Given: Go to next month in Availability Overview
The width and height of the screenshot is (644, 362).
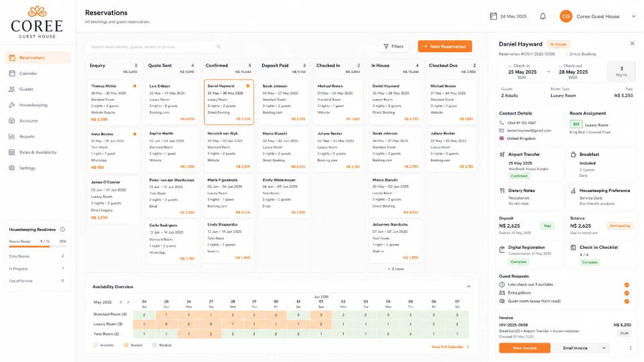Looking at the screenshot, I should click(128, 302).
